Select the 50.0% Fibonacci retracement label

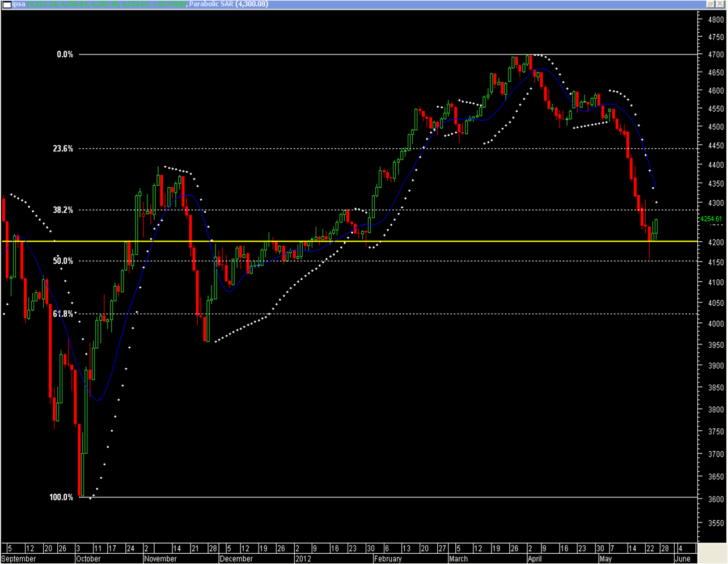pos(64,261)
